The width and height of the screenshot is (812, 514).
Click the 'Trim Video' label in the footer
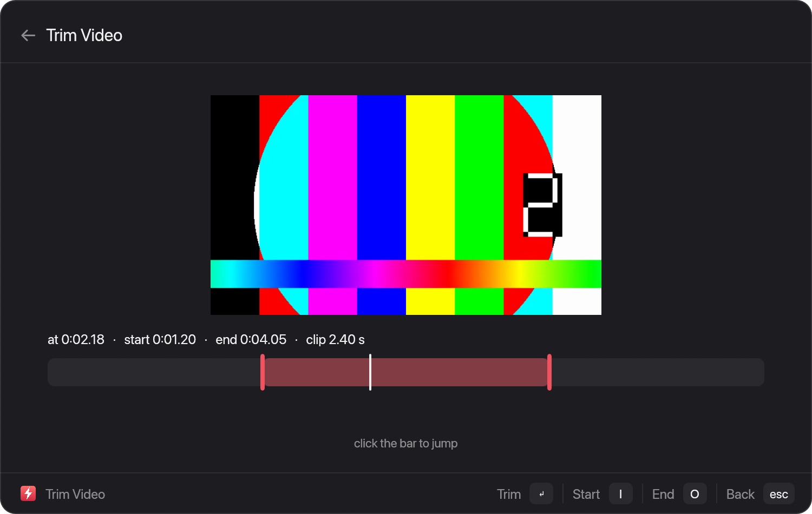pyautogui.click(x=75, y=494)
